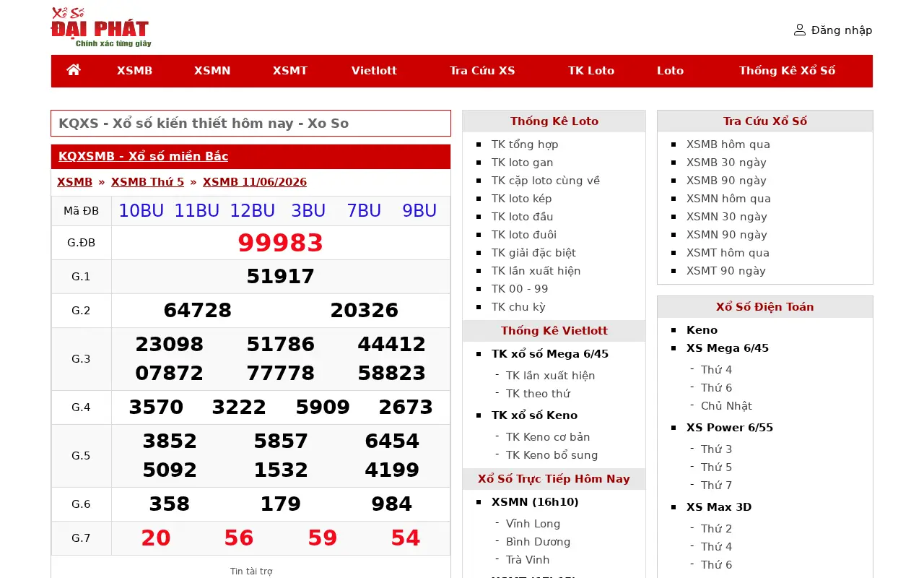Image resolution: width=924 pixels, height=578 pixels.
Task: Open XSMB 30 ngày link
Action: coord(726,163)
